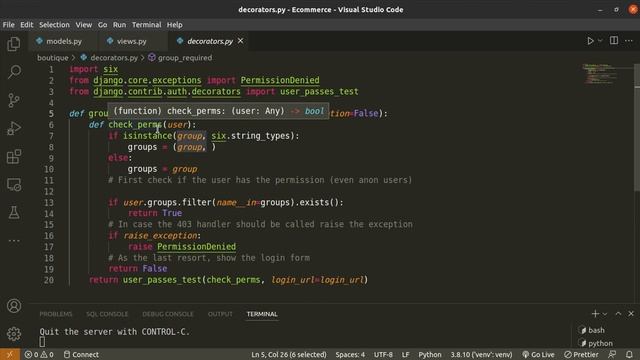The height and width of the screenshot is (360, 640).
Task: Change indentation via Spaces: 4
Action: (x=350, y=354)
